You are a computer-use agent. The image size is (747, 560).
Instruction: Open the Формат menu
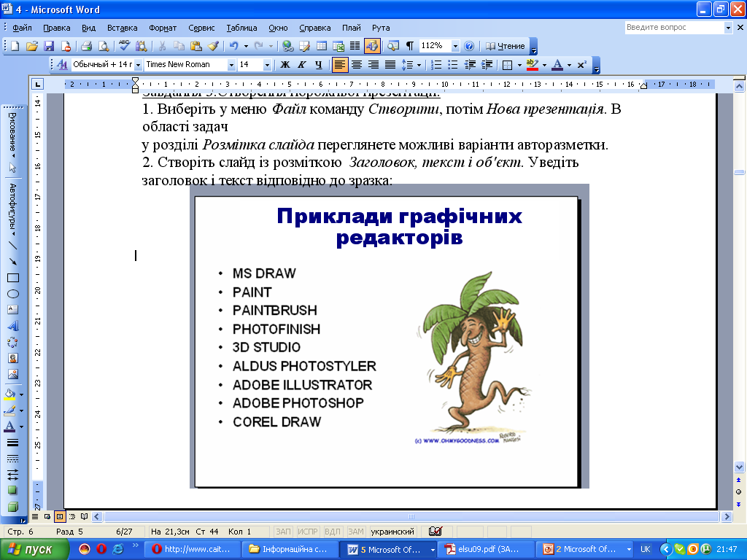(163, 28)
